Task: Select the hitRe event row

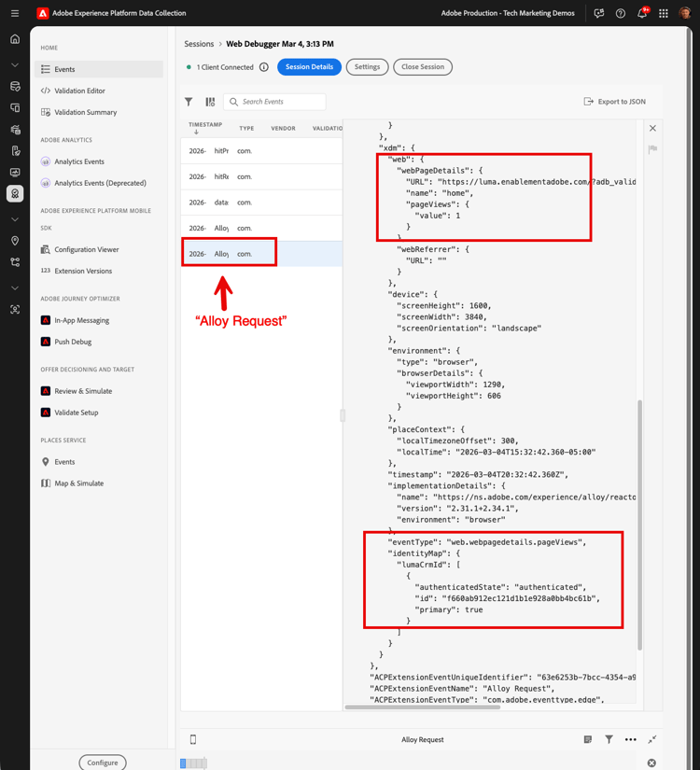Action: [x=261, y=176]
